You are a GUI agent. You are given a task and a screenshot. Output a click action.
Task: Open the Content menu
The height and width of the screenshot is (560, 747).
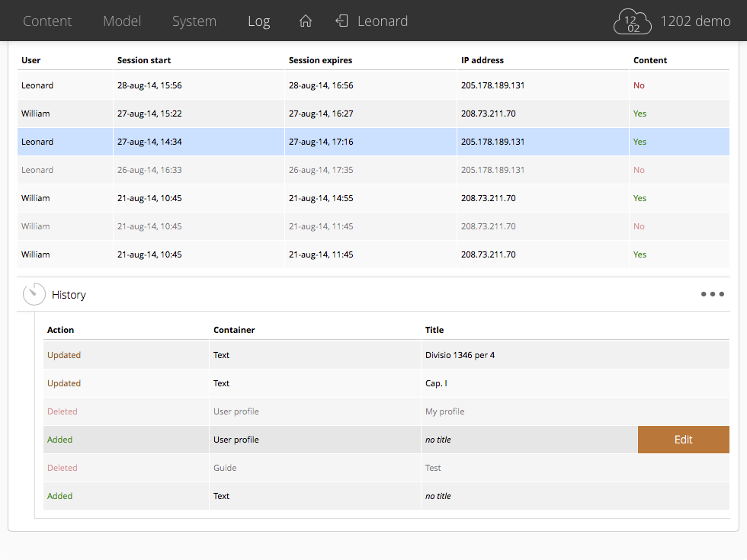click(47, 21)
